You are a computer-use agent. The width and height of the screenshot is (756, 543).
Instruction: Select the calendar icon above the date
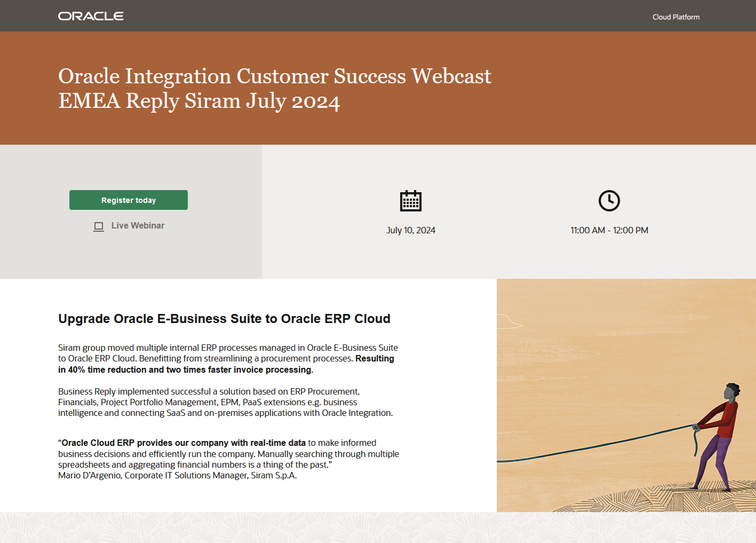coord(410,201)
